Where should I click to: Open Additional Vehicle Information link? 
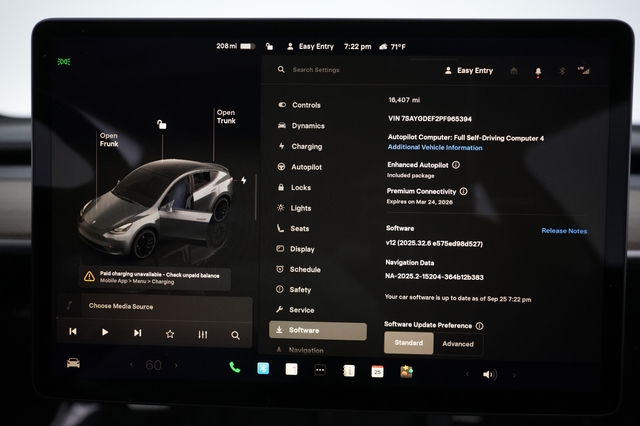[x=435, y=147]
